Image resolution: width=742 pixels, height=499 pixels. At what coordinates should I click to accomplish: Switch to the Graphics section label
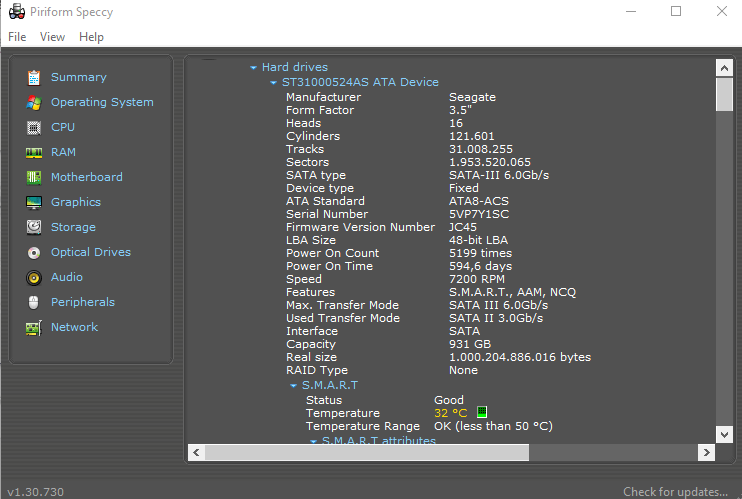pyautogui.click(x=76, y=202)
